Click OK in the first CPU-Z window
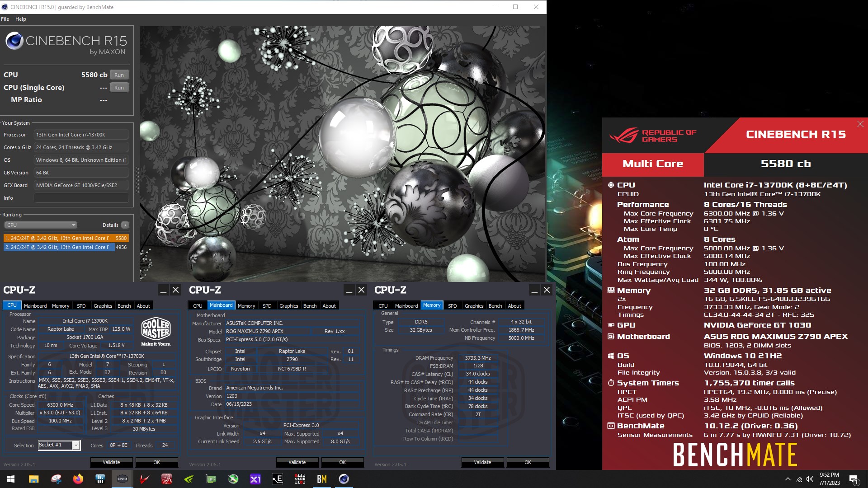The height and width of the screenshot is (488, 868). 156,462
